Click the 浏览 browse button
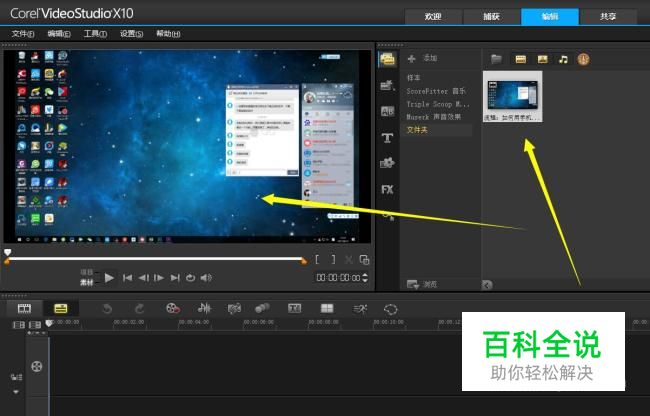Screen dimensions: 650x416 422,284
